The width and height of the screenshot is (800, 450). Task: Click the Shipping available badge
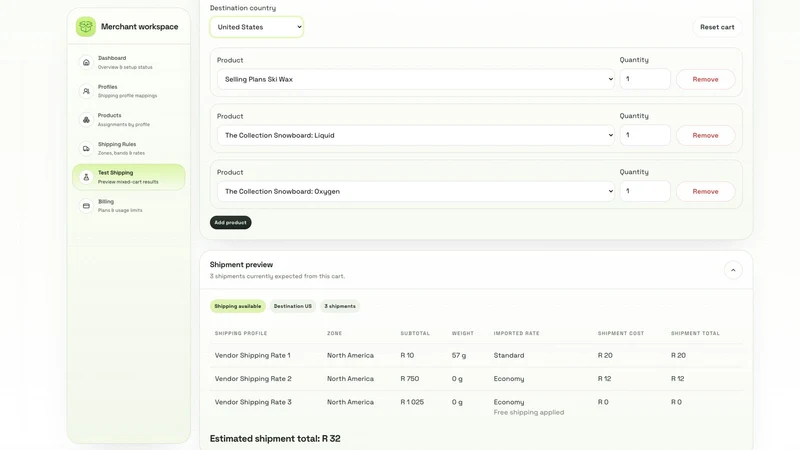238,306
